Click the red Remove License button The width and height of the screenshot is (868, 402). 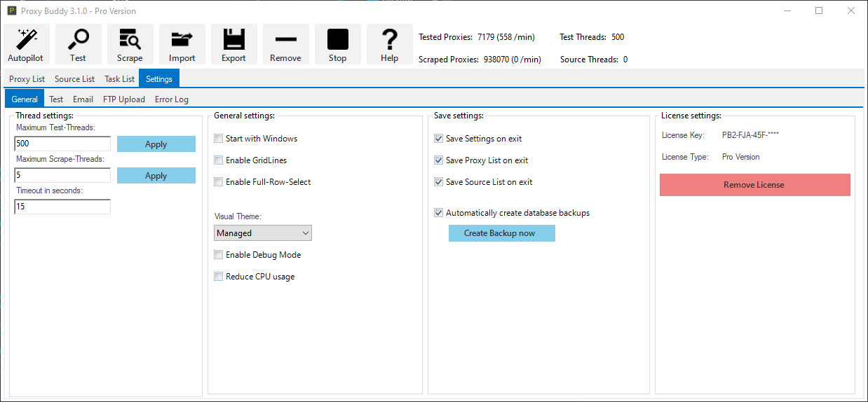(754, 185)
